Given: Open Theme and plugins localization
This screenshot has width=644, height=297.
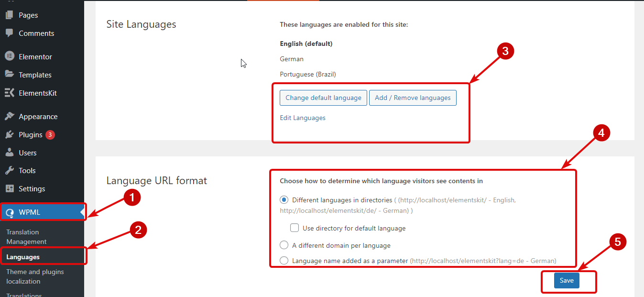Looking at the screenshot, I should 35,276.
